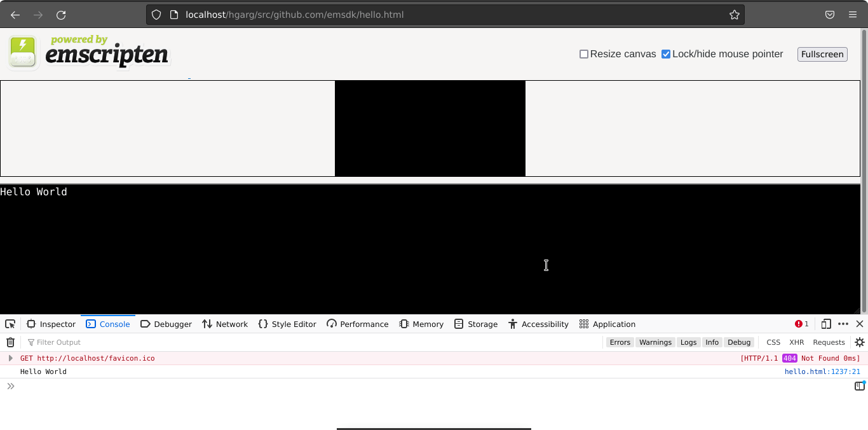Viewport: 868px width, 430px height.
Task: Open Firefox hamburger application menu
Action: pyautogui.click(x=853, y=15)
